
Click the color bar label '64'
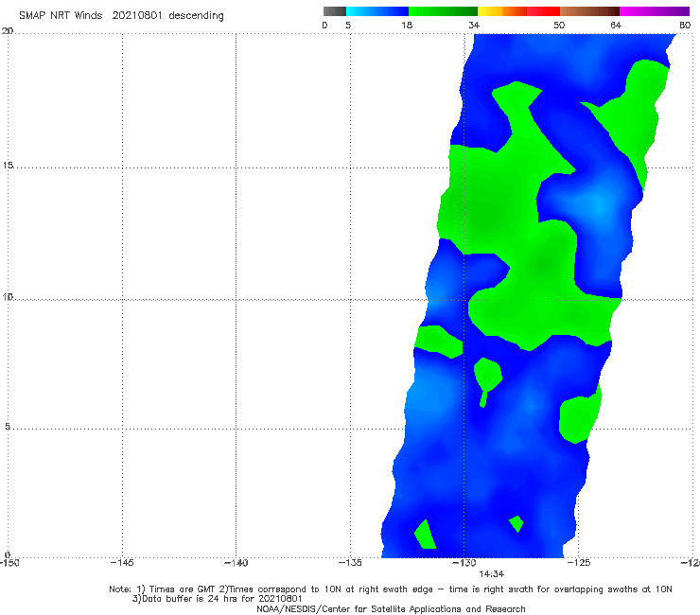point(616,26)
